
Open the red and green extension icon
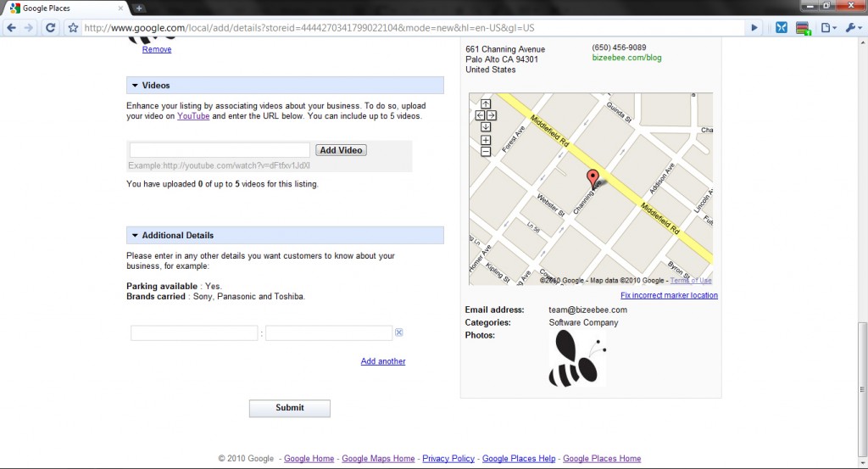point(804,28)
